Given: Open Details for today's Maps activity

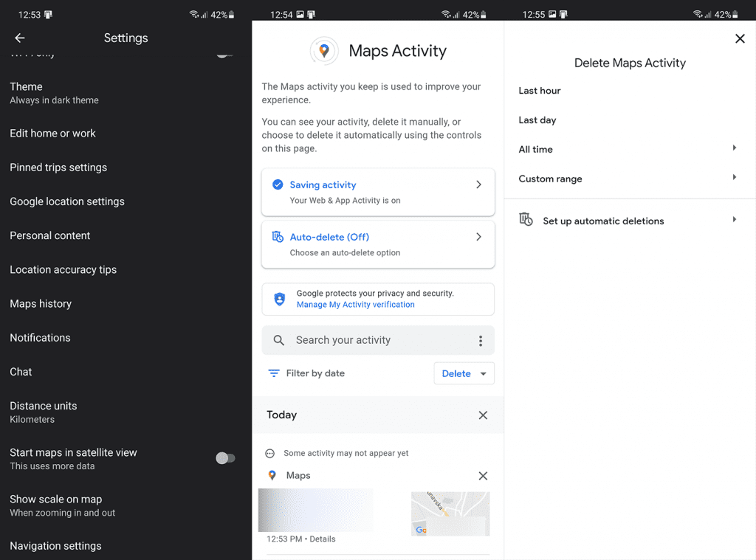Looking at the screenshot, I should pos(323,539).
